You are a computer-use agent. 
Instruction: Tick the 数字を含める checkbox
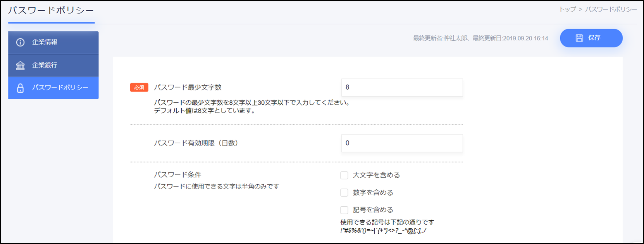344,193
